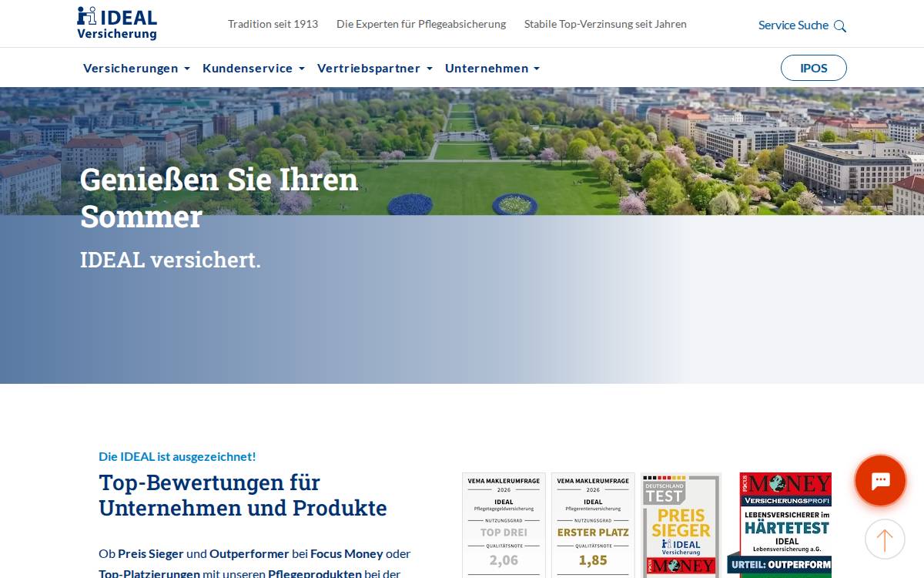Screen dimensions: 924x578
Task: Open the VEMA ERSTER PLATZ award badge
Action: [x=593, y=525]
